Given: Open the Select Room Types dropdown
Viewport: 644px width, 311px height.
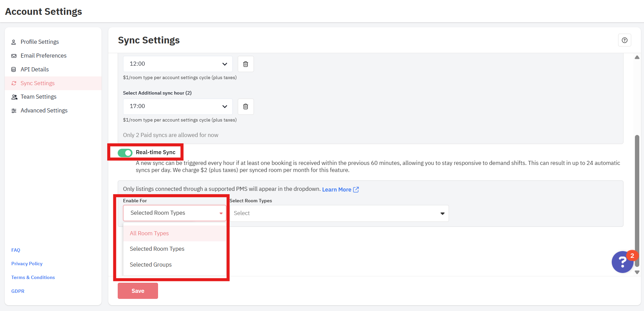Looking at the screenshot, I should (x=339, y=213).
